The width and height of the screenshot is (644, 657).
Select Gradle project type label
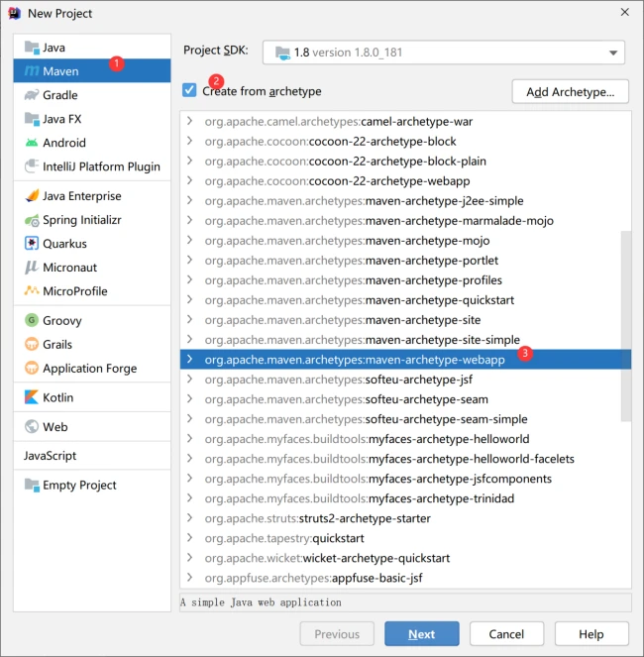pyautogui.click(x=60, y=95)
